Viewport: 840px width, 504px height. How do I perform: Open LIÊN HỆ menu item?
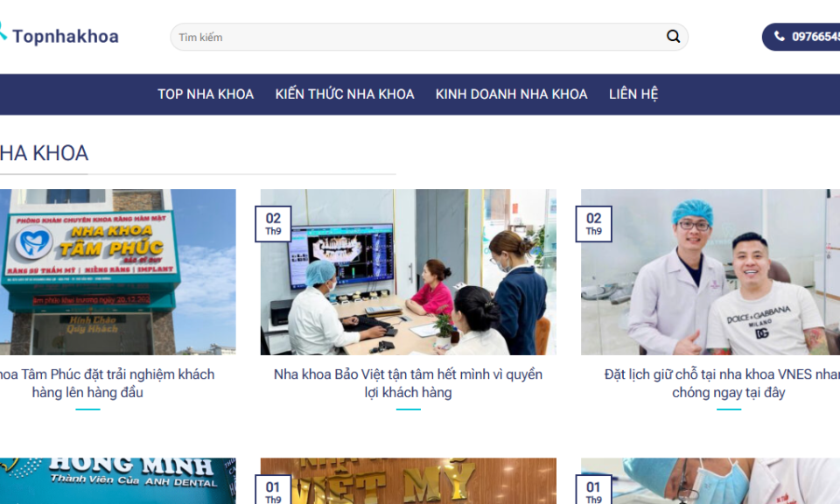633,94
